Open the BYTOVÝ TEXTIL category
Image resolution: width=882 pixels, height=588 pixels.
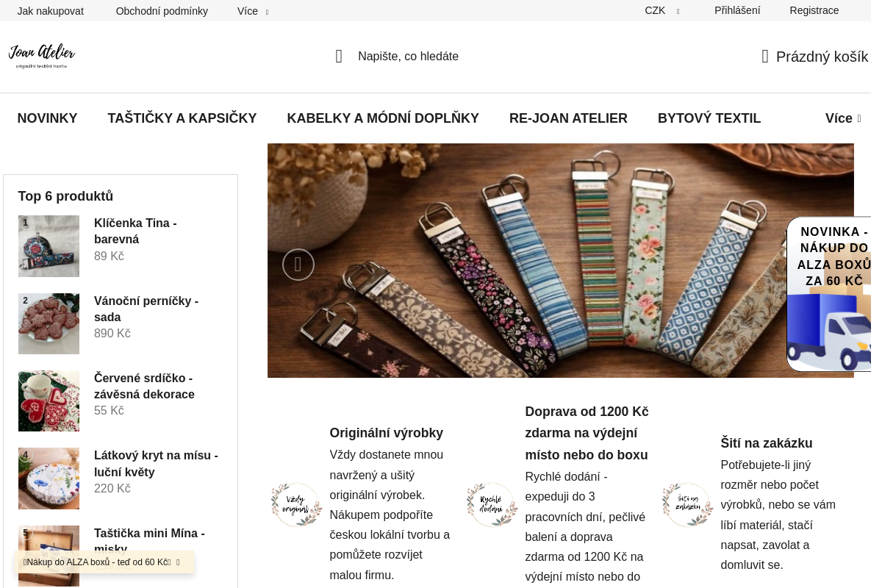(x=709, y=118)
